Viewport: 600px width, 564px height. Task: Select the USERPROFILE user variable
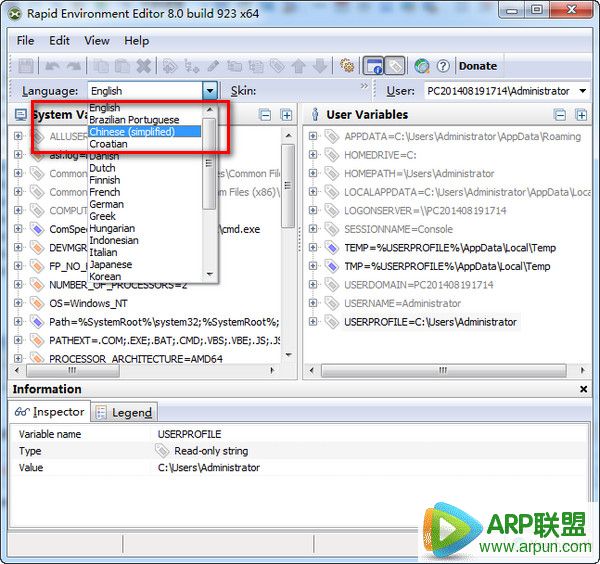pos(430,322)
